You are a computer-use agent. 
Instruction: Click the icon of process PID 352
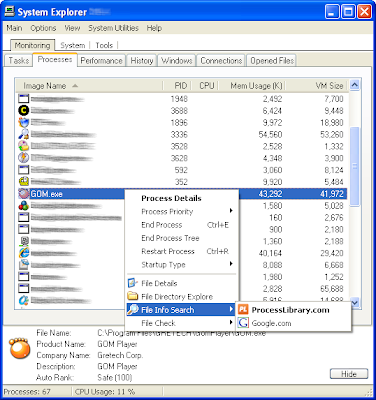23,182
